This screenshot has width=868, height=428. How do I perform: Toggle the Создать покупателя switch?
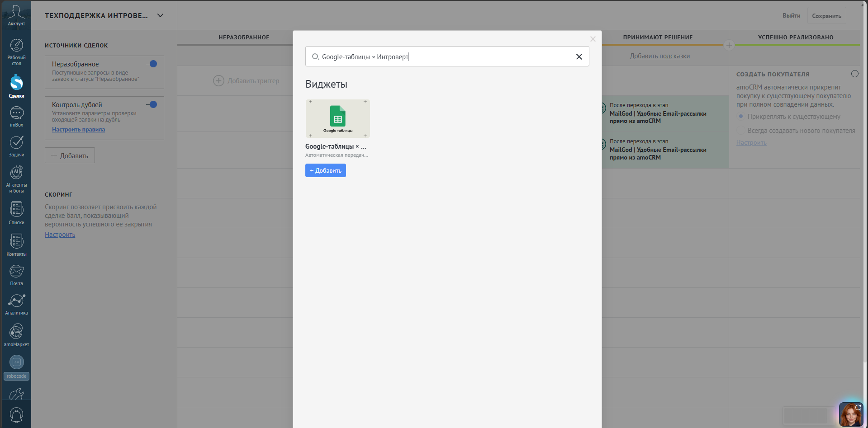click(x=855, y=74)
